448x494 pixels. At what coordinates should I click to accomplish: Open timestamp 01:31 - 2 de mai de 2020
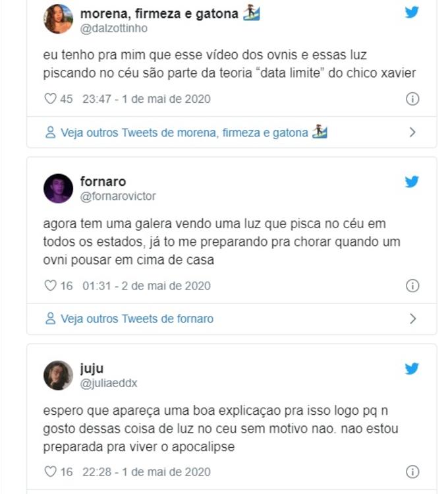[146, 286]
